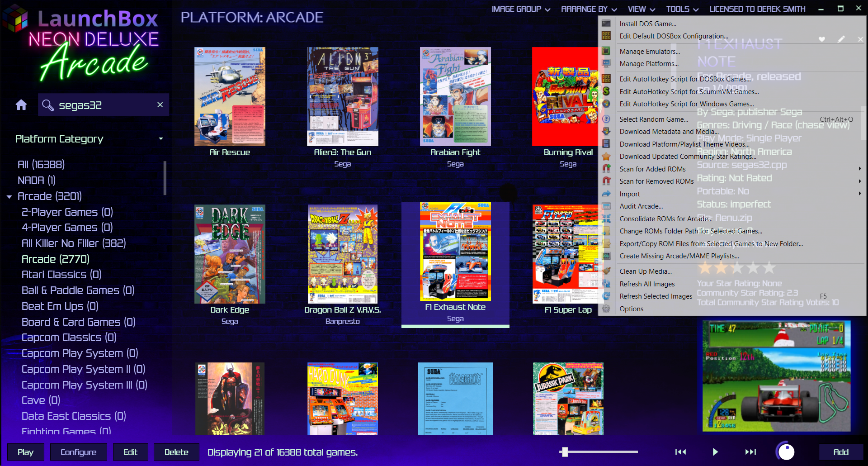Click the Scan for Added ROMs icon
The height and width of the screenshot is (466, 868).
pyautogui.click(x=606, y=169)
